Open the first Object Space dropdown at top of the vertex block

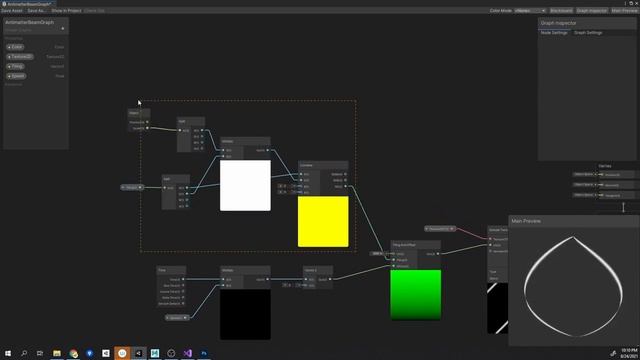tap(585, 174)
